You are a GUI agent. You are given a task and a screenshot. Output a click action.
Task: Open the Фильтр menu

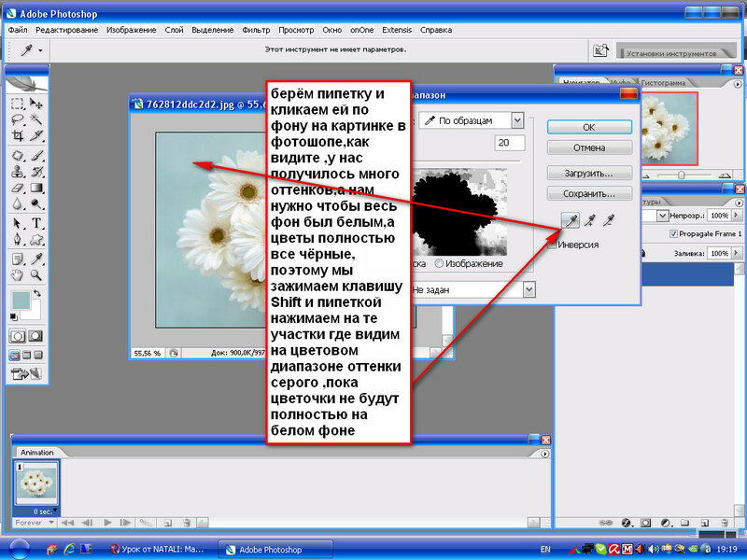coord(256,30)
